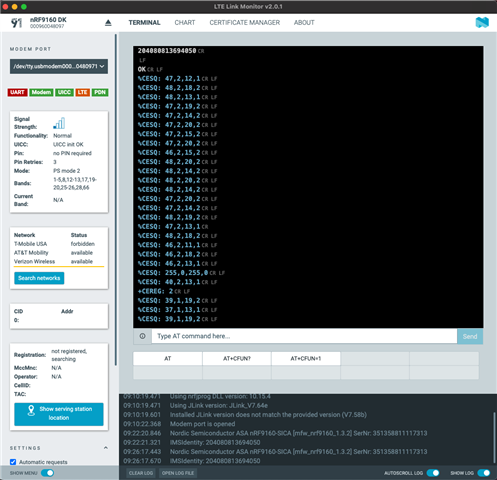The image size is (497, 480).
Task: Toggle the Autoscroll Log switch
Action: tap(433, 473)
